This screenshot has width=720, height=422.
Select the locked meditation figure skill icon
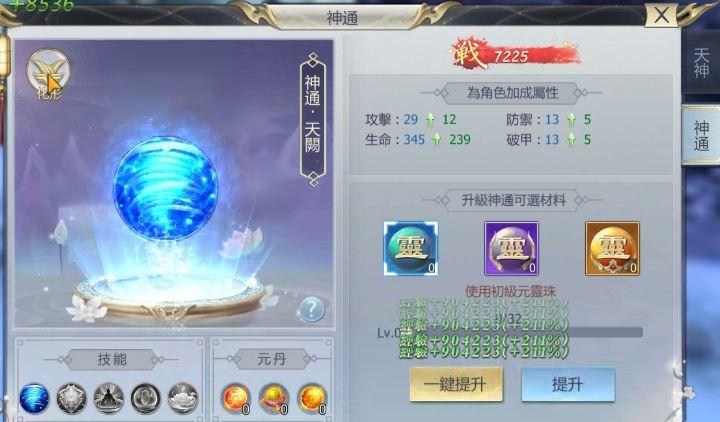109,398
